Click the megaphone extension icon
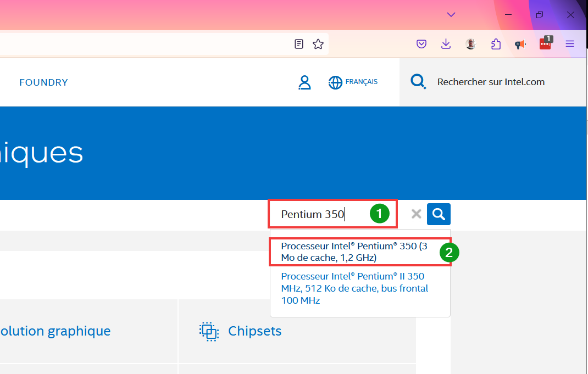Image resolution: width=588 pixels, height=374 pixels. click(520, 44)
